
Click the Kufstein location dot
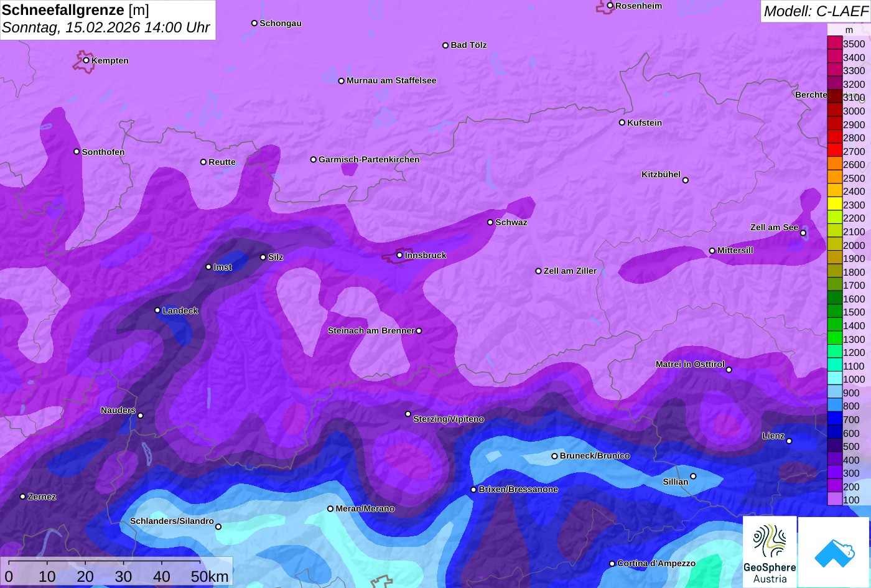click(622, 123)
